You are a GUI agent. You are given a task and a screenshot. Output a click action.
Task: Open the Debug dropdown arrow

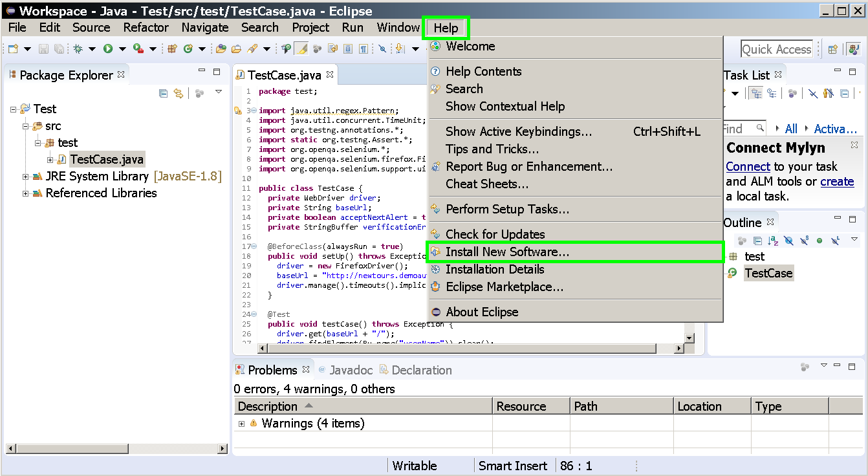coord(92,49)
